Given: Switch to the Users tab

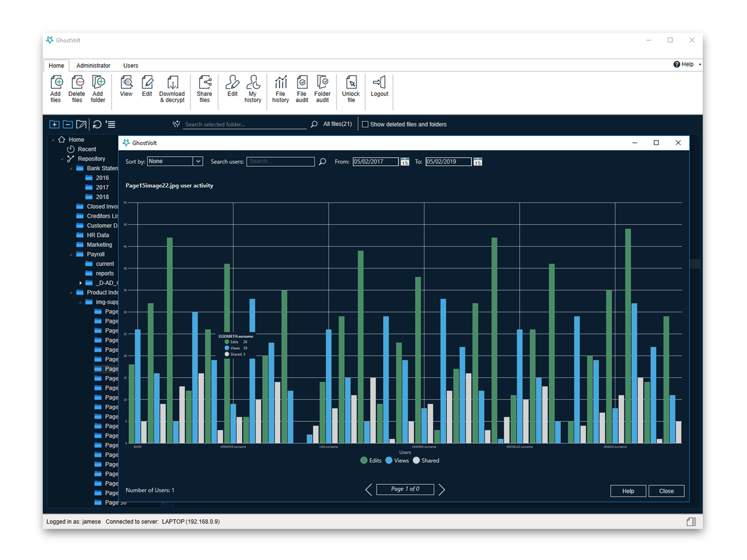Looking at the screenshot, I should point(130,66).
